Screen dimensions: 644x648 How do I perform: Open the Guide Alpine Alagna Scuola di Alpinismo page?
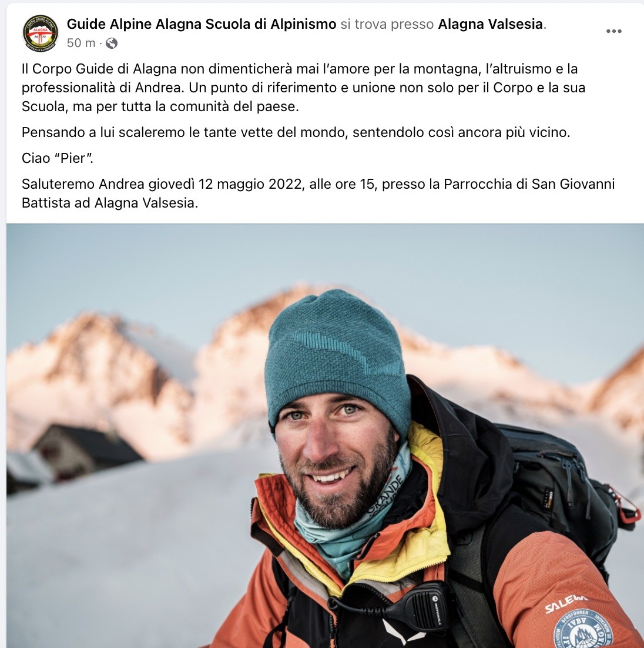tap(201, 24)
